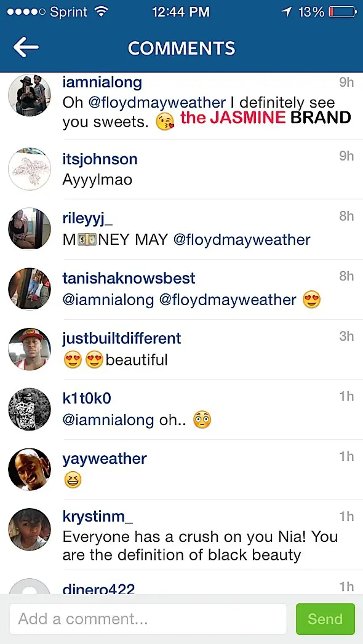Tap @floydmayweather mention in rileyyj_'s comment
Screen dimensions: 363x644
click(242, 239)
